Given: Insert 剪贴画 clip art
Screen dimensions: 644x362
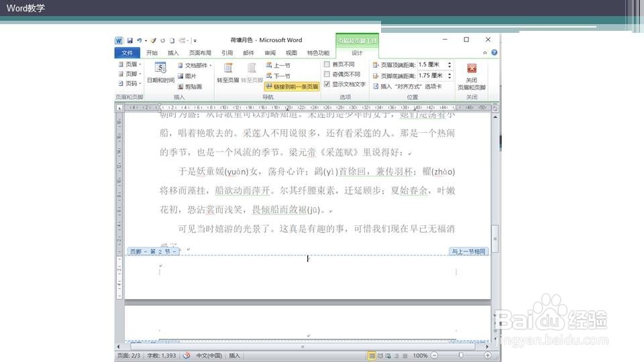Looking at the screenshot, I should (x=190, y=86).
